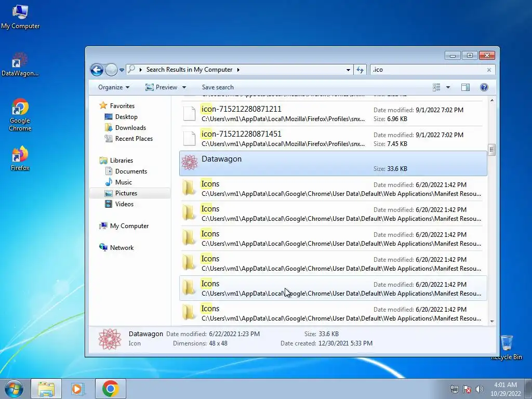Select the Recycle Bin desktop icon
This screenshot has width=532, height=399.
[507, 348]
